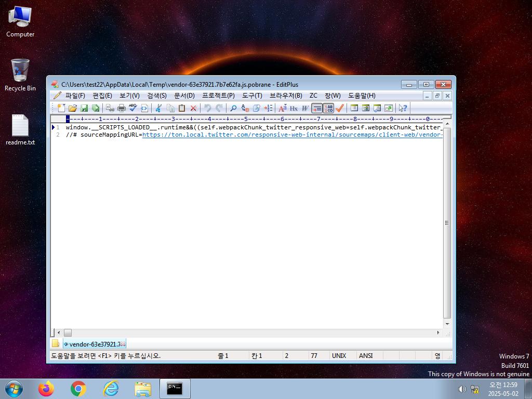The height and width of the screenshot is (399, 532).
Task: Print the document
Action: pos(121,108)
